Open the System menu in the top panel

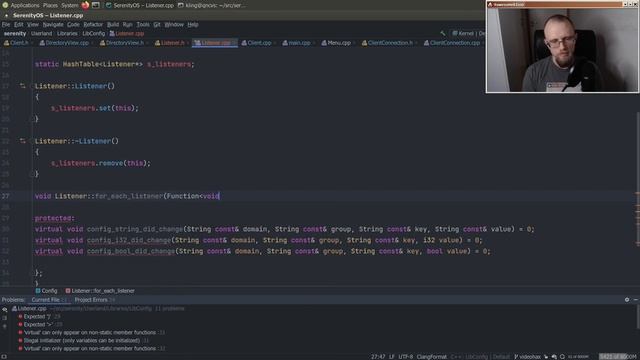point(70,5)
